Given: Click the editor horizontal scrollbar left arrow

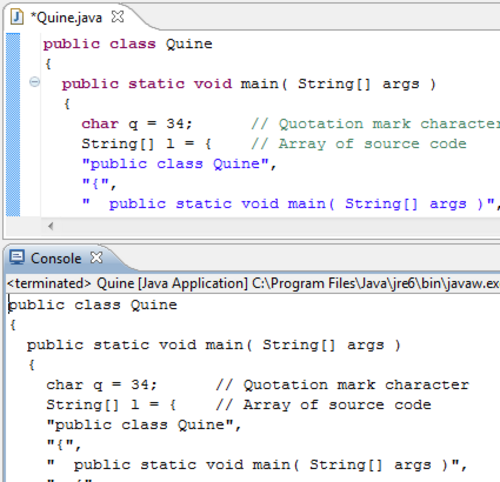Looking at the screenshot, I should pyautogui.click(x=51, y=226).
